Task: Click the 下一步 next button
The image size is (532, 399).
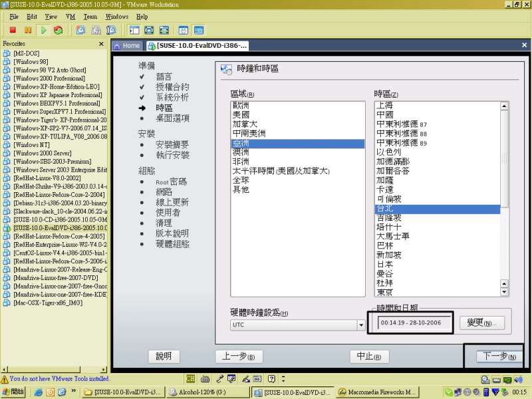Action: tap(499, 356)
